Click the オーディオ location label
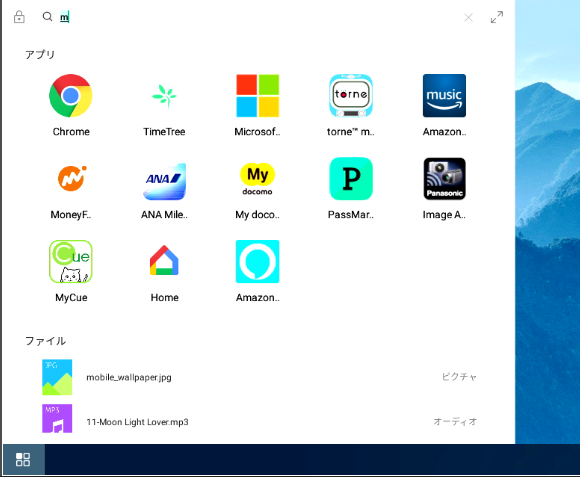580x477 pixels. [455, 421]
